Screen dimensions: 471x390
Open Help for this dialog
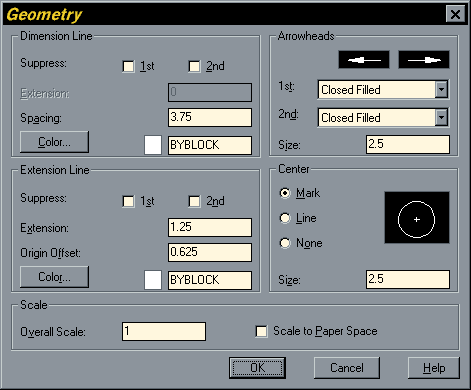pyautogui.click(x=434, y=368)
